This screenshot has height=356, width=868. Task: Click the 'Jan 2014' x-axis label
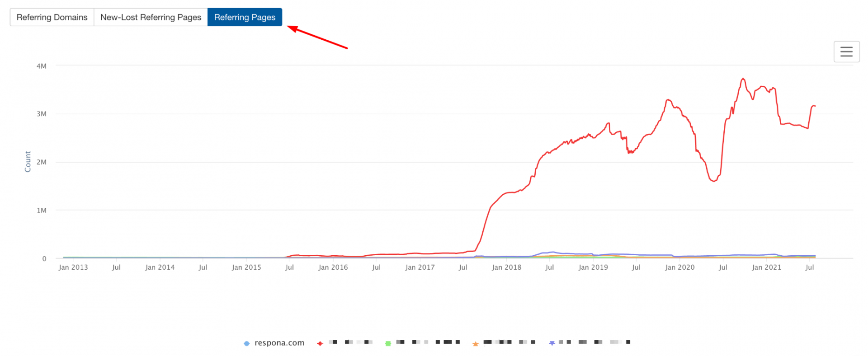click(x=160, y=267)
